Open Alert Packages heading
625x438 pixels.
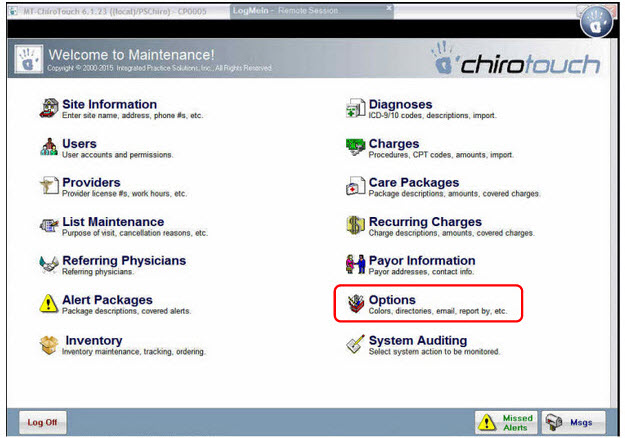[x=108, y=300]
